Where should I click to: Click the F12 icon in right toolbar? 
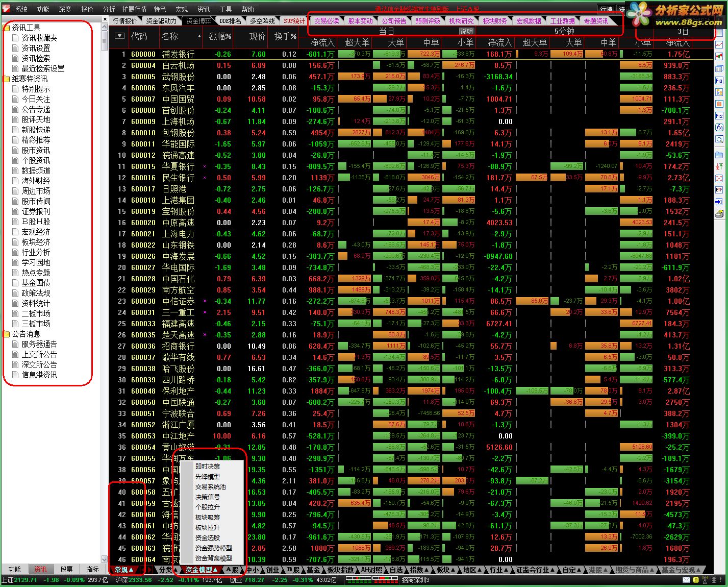click(719, 115)
